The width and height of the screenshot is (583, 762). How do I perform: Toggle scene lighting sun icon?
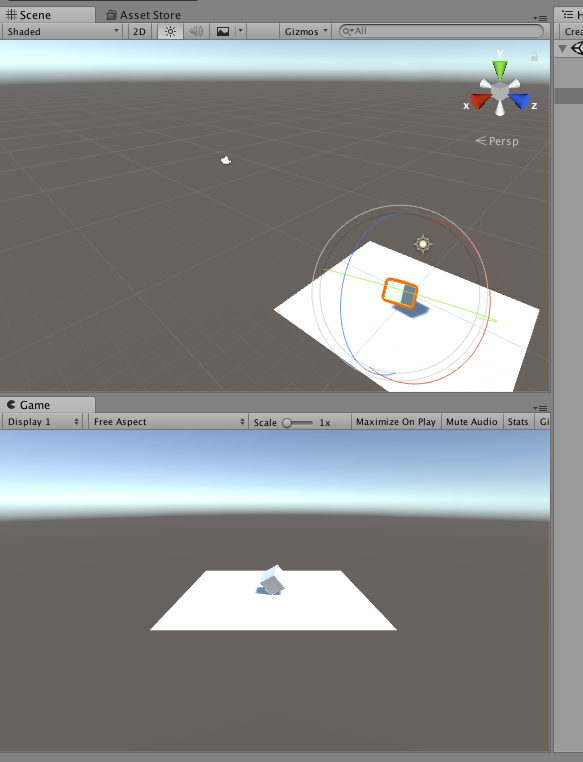[170, 32]
